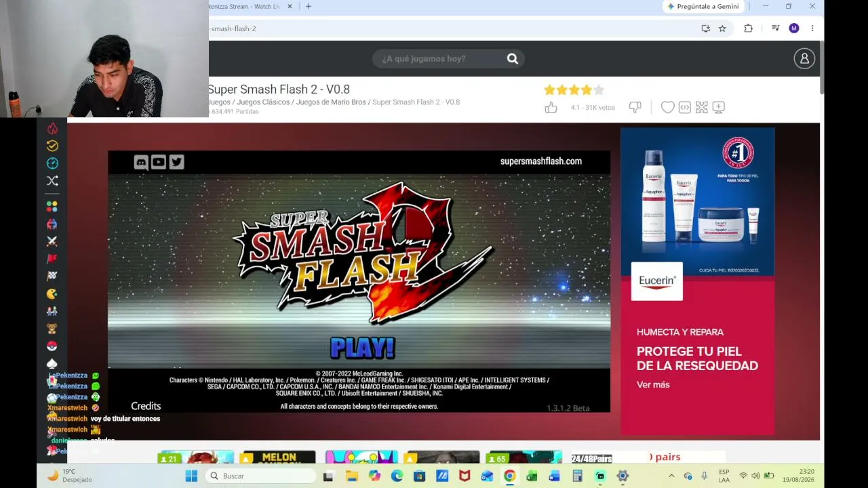The height and width of the screenshot is (488, 868).
Task: Open the Windows Start menu
Action: coord(191,476)
